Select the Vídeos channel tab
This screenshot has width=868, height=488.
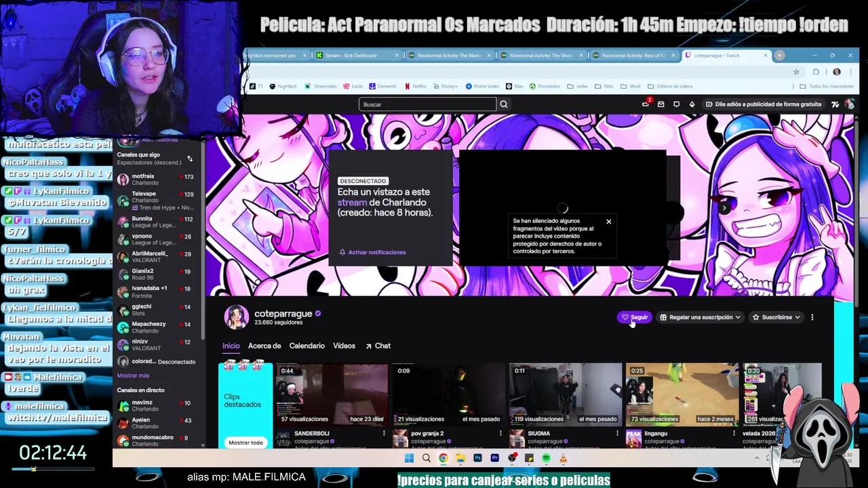(x=344, y=346)
